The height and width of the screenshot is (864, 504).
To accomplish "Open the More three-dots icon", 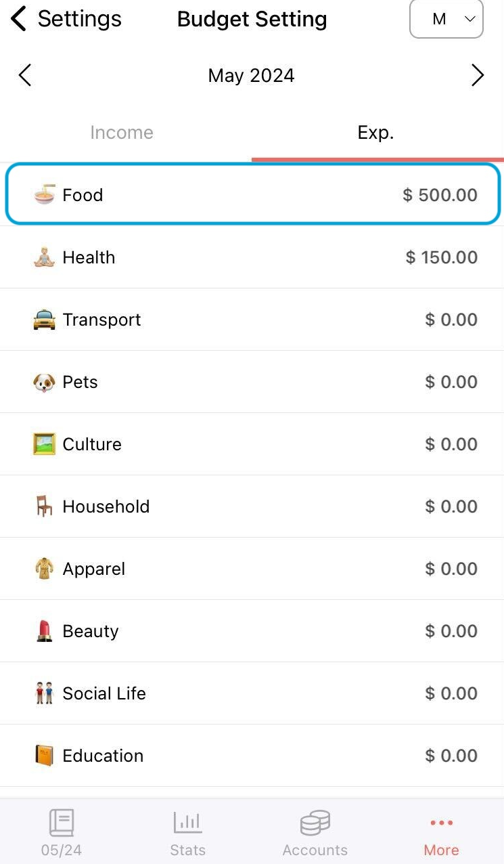I will click(x=441, y=823).
